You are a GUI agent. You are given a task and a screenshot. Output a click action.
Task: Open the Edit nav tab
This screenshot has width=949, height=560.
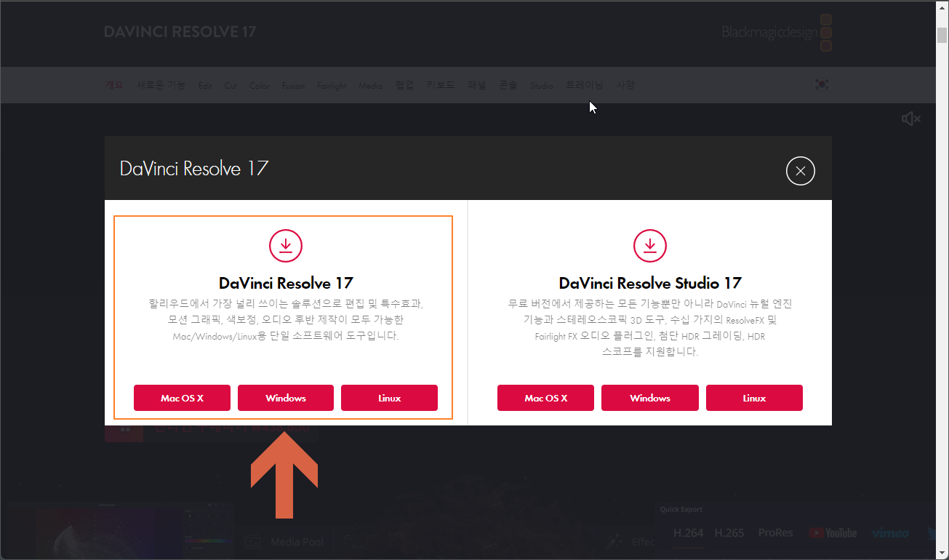tap(205, 86)
